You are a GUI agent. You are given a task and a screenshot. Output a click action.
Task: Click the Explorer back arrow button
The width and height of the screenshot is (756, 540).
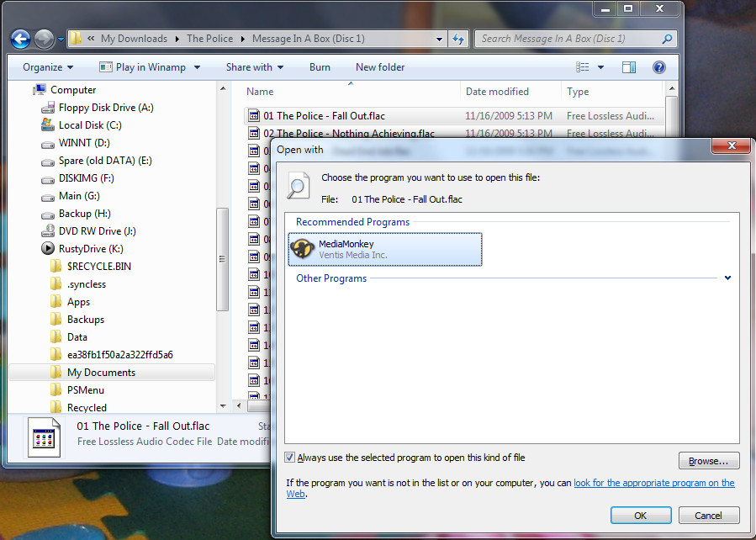(21, 39)
